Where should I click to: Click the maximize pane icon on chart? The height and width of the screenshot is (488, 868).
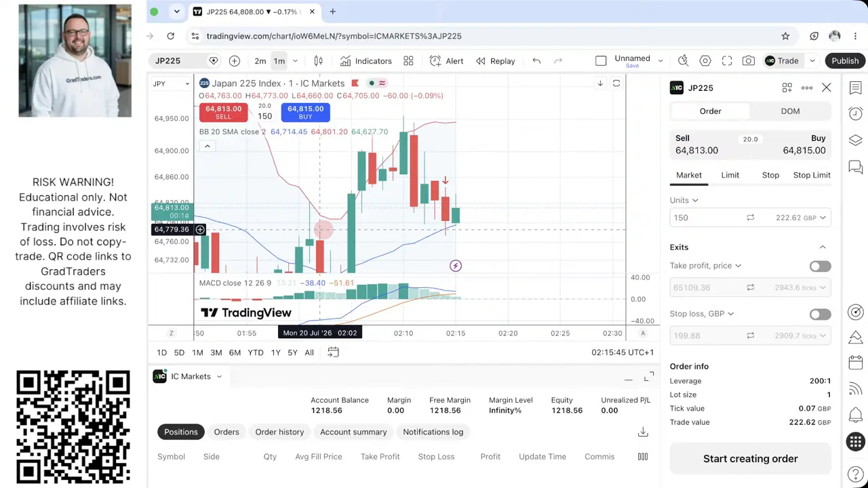tap(616, 83)
